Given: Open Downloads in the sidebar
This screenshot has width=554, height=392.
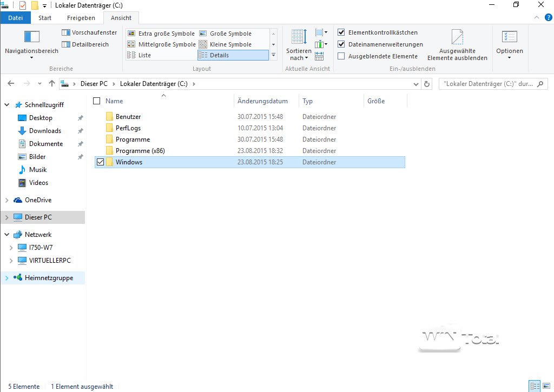Looking at the screenshot, I should (45, 131).
